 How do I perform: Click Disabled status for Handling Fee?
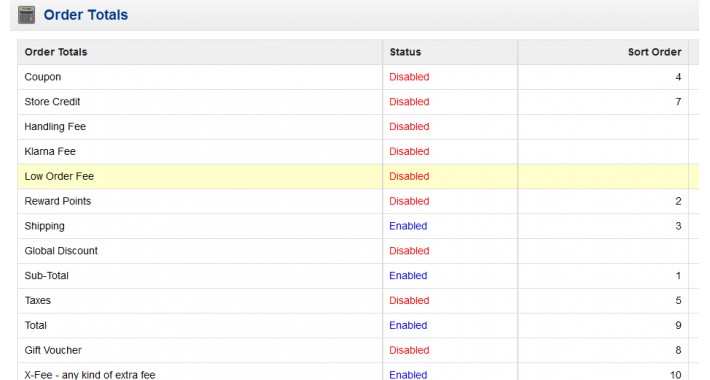click(409, 126)
